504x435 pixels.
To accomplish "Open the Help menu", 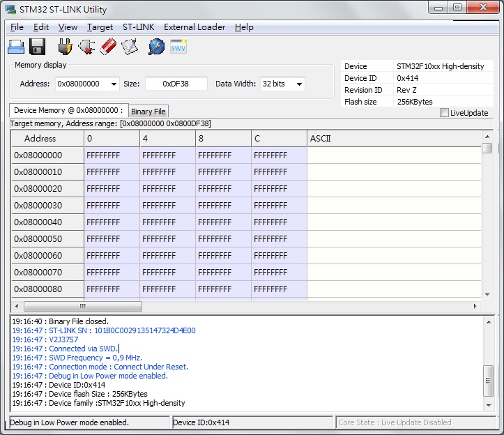I will tap(244, 27).
